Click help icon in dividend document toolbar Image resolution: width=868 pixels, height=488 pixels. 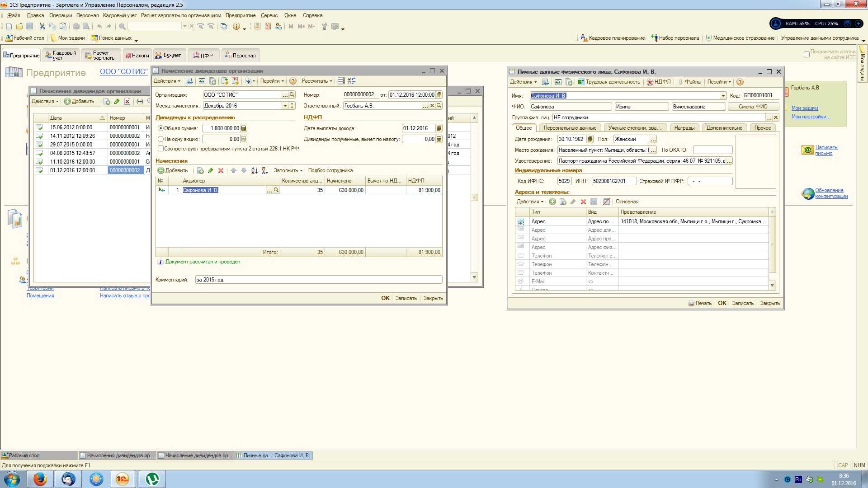click(293, 81)
